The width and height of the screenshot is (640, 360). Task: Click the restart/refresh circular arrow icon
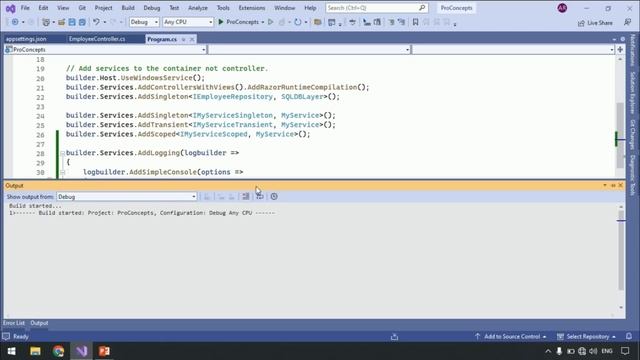coord(298,22)
